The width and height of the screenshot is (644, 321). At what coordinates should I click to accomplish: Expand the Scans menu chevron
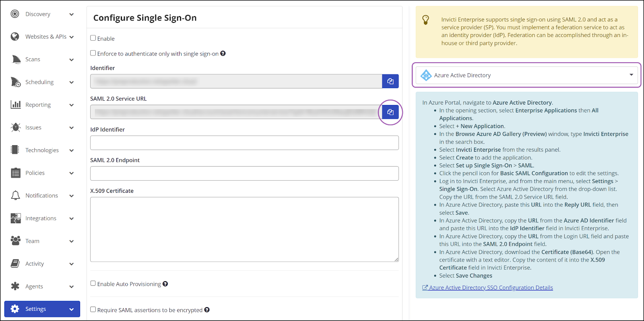(72, 60)
